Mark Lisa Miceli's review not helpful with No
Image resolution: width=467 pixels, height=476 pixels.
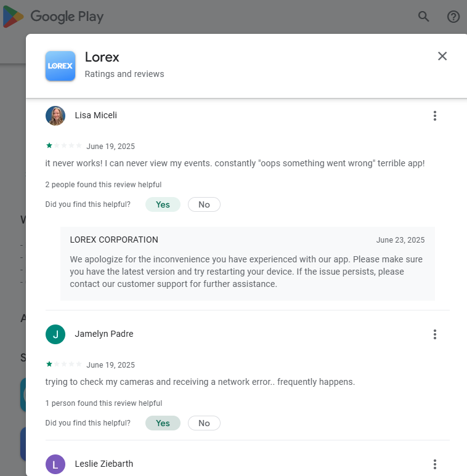204,204
